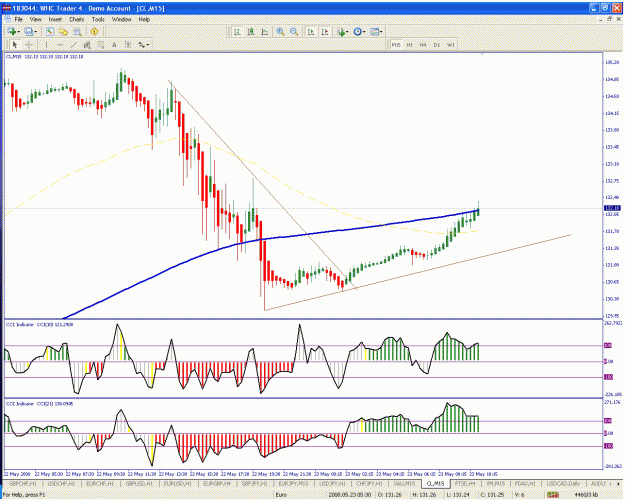This screenshot has width=625, height=501.
Task: Switch to the EURCHF,H1 chart tab
Action: click(x=100, y=483)
